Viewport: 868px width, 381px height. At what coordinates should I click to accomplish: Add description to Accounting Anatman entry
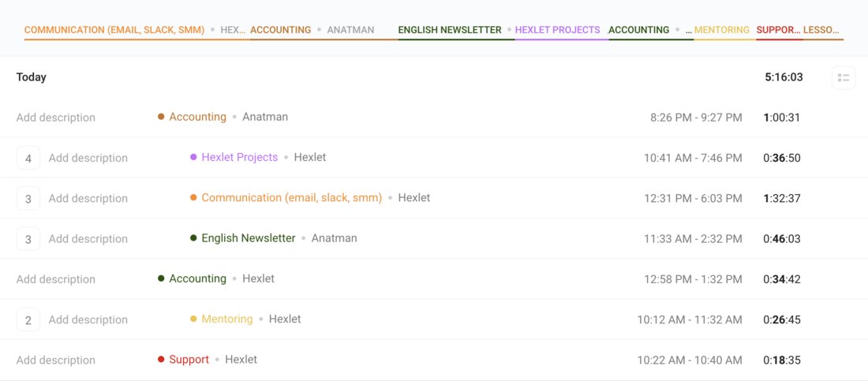(x=56, y=118)
